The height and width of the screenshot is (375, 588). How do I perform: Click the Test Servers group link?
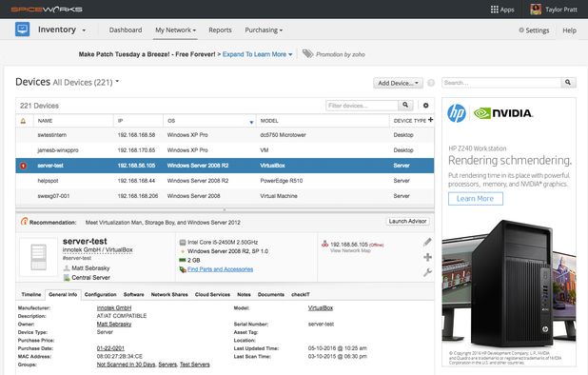tap(195, 365)
